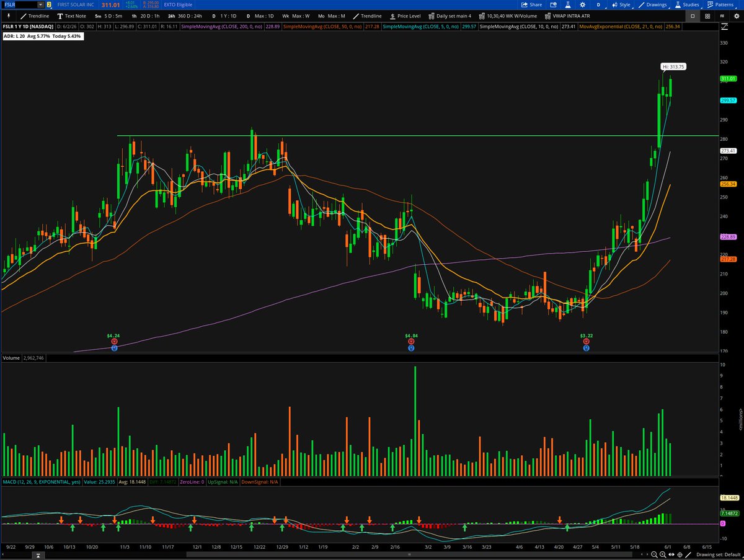
Task: Switch to the Max : W timeframe
Action: pos(294,16)
